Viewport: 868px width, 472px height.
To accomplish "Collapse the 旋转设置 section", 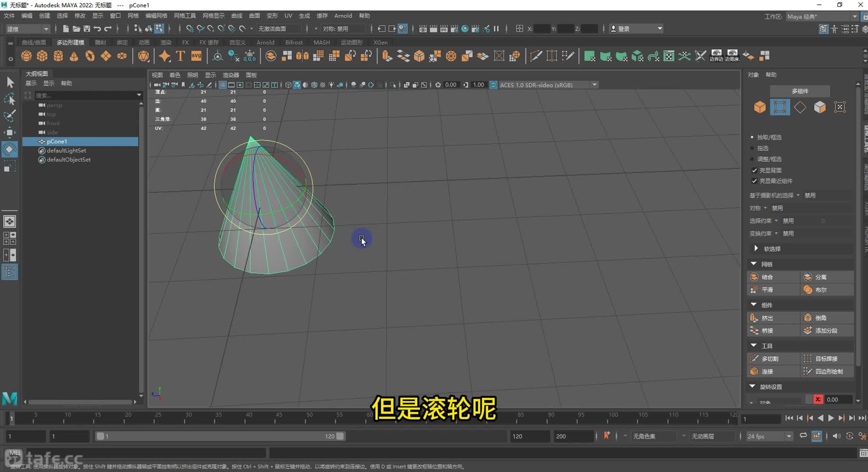I will coord(752,386).
